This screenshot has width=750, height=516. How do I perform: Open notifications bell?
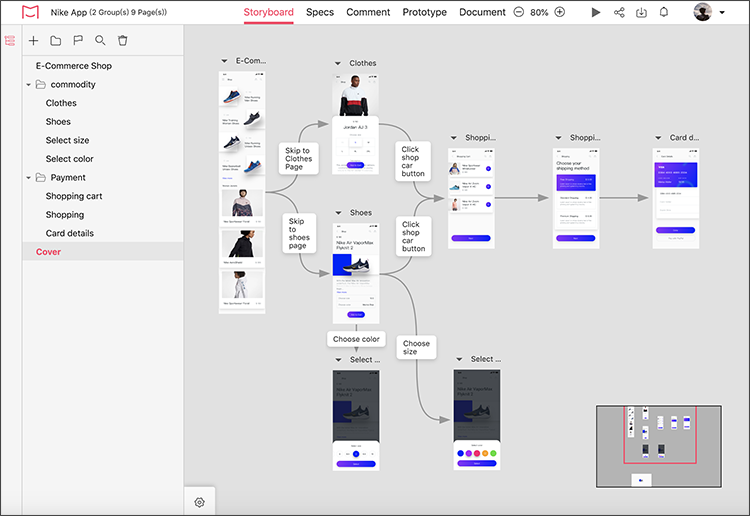point(664,12)
